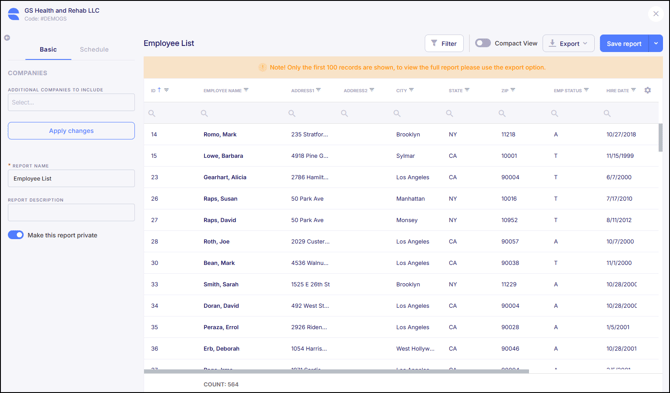Select employee Bean, Mark
Screen dimensions: 670x393
pyautogui.click(x=219, y=263)
